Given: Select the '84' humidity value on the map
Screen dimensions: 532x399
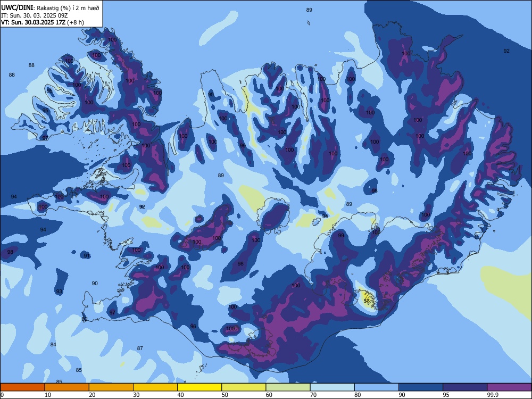Looking at the screenshot, I should [53, 345].
